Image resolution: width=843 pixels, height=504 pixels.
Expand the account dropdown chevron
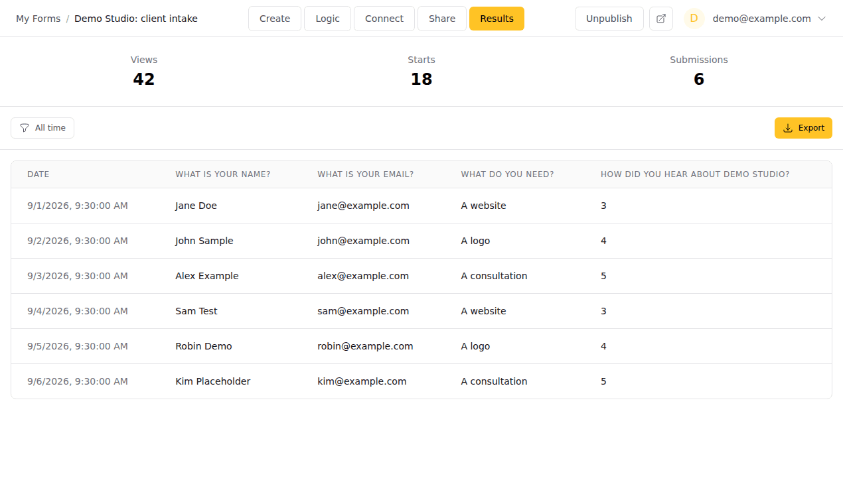822,19
